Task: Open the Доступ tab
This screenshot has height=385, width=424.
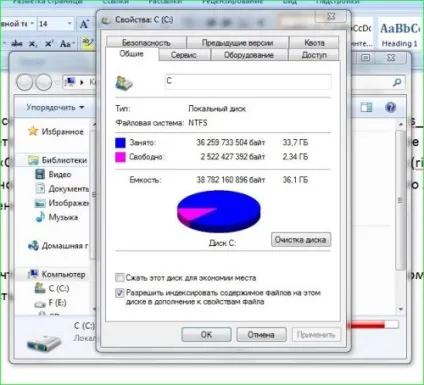Action: point(314,55)
